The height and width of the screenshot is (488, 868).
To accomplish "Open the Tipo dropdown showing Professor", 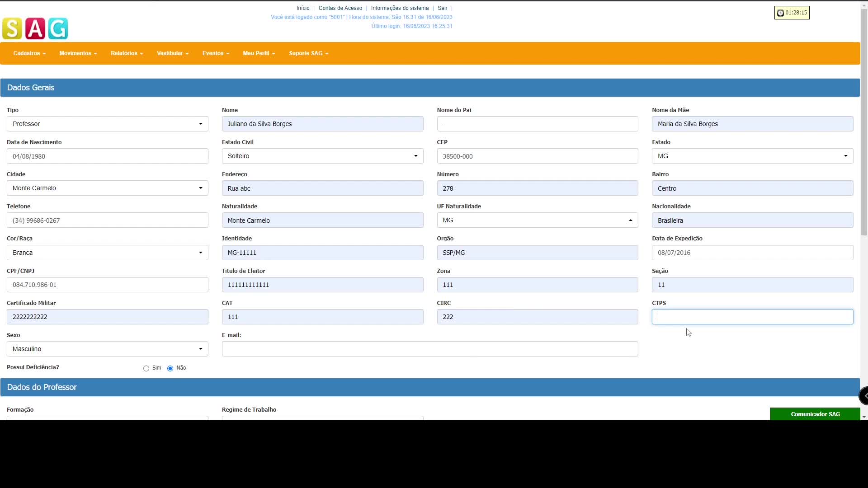I will 108,124.
